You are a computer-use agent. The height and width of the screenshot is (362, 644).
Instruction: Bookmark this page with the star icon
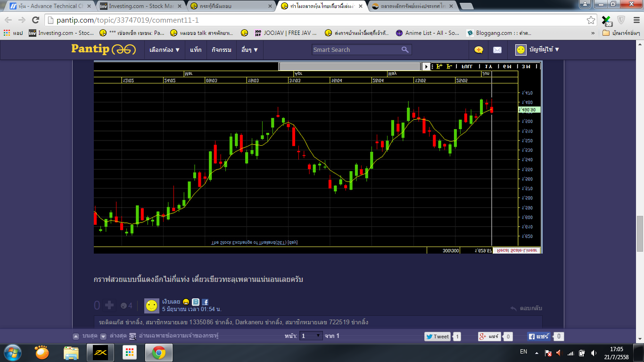(591, 20)
